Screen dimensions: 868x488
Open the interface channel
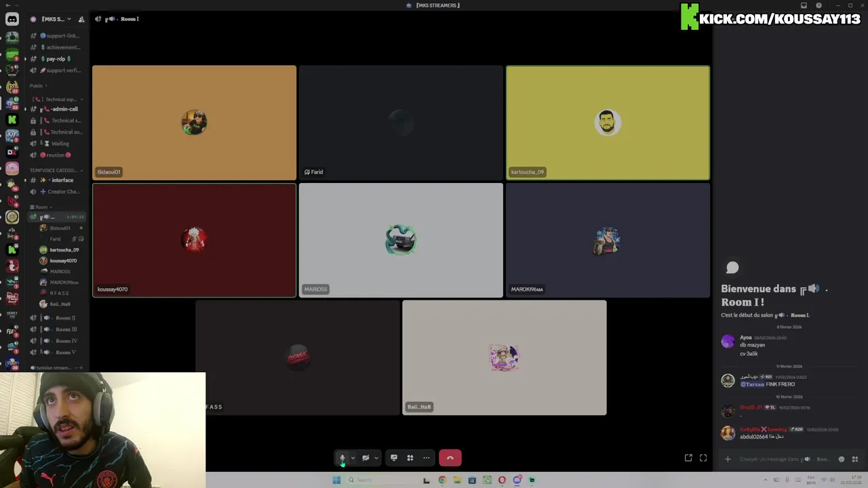pyautogui.click(x=56, y=180)
